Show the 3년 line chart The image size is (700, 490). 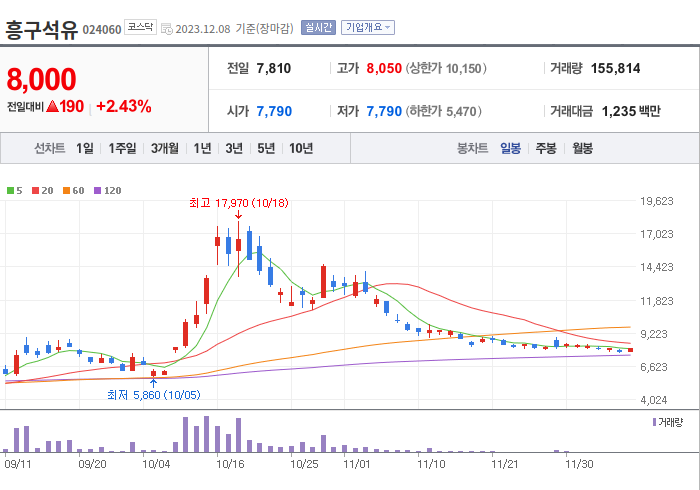click(x=234, y=148)
